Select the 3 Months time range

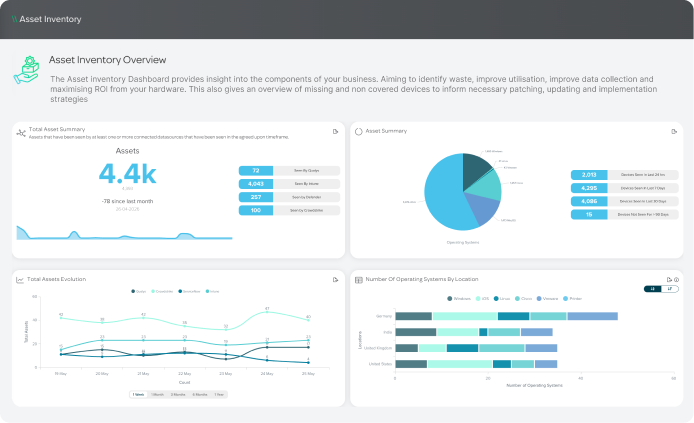coord(178,394)
